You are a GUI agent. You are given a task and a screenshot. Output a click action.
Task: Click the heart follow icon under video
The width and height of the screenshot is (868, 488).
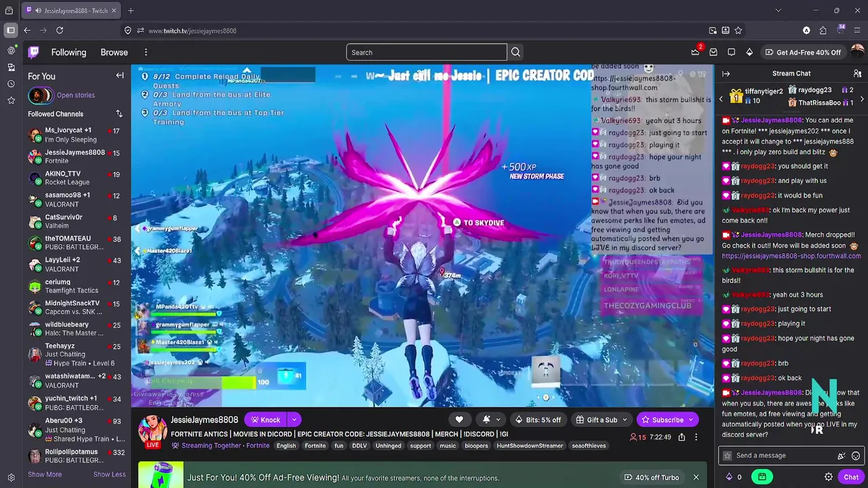459,420
